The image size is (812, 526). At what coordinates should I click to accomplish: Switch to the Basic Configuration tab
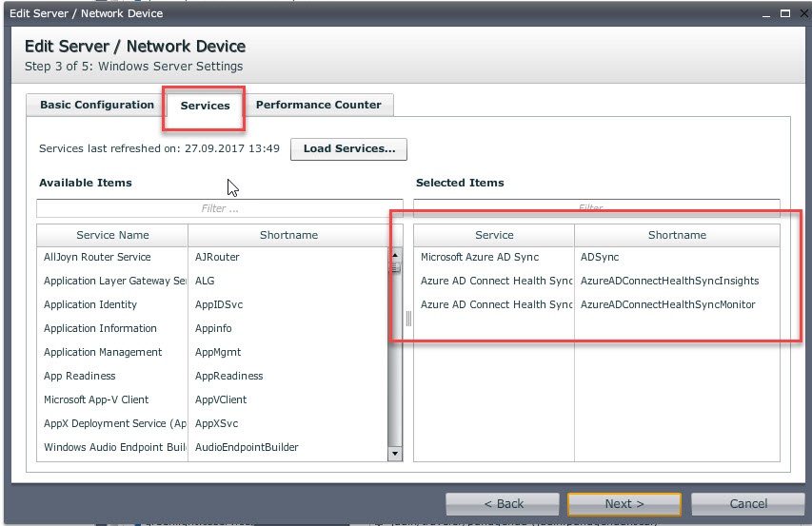pos(96,106)
